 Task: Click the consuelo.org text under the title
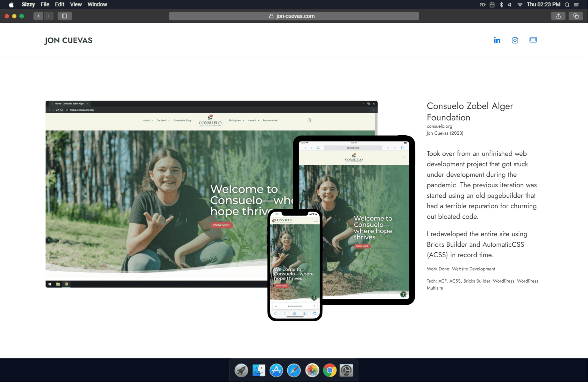click(439, 126)
